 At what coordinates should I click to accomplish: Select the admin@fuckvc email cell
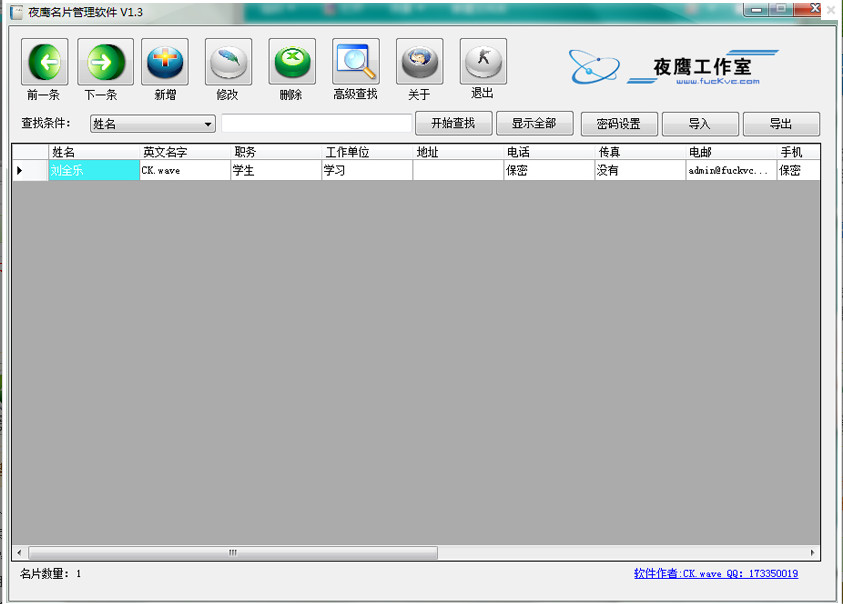pos(731,170)
